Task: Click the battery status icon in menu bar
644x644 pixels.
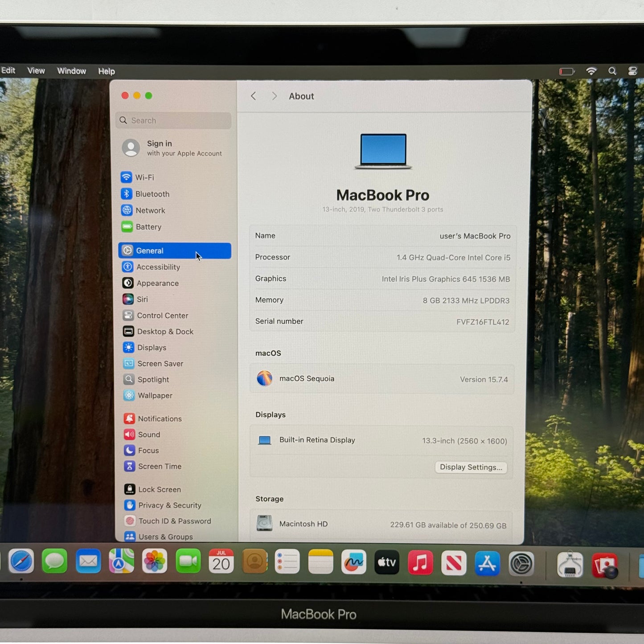Action: pos(566,71)
